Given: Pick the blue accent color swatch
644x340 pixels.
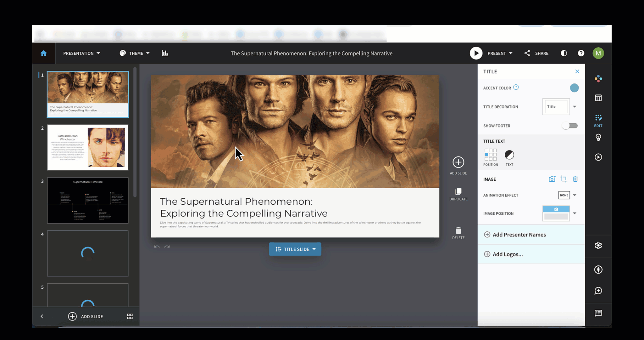Looking at the screenshot, I should point(574,88).
